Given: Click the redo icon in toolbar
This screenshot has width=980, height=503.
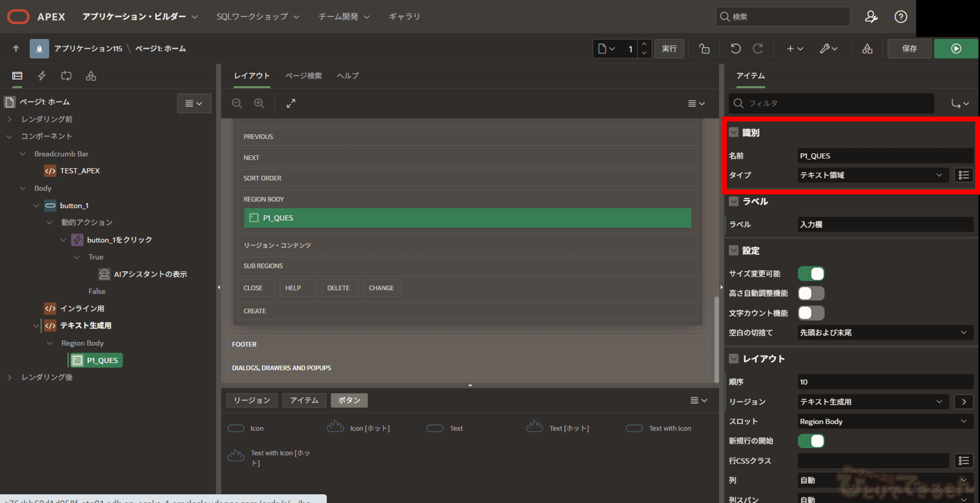Looking at the screenshot, I should pyautogui.click(x=758, y=49).
